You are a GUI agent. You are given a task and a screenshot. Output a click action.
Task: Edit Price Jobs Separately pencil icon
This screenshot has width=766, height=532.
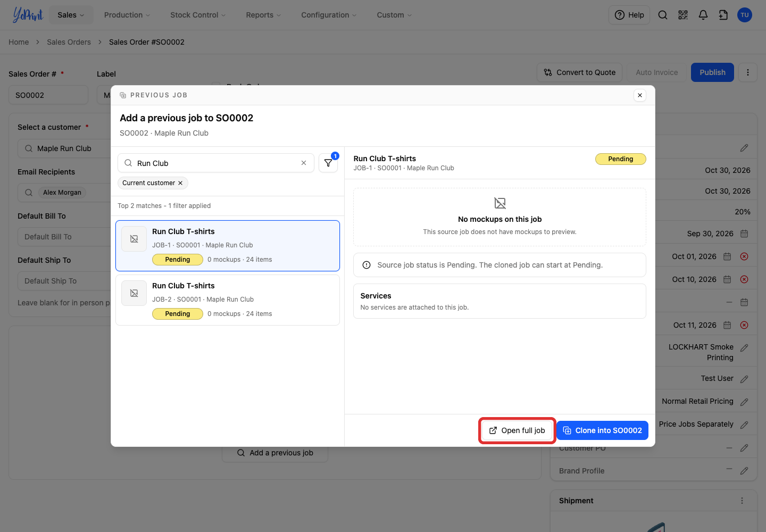pyautogui.click(x=744, y=425)
